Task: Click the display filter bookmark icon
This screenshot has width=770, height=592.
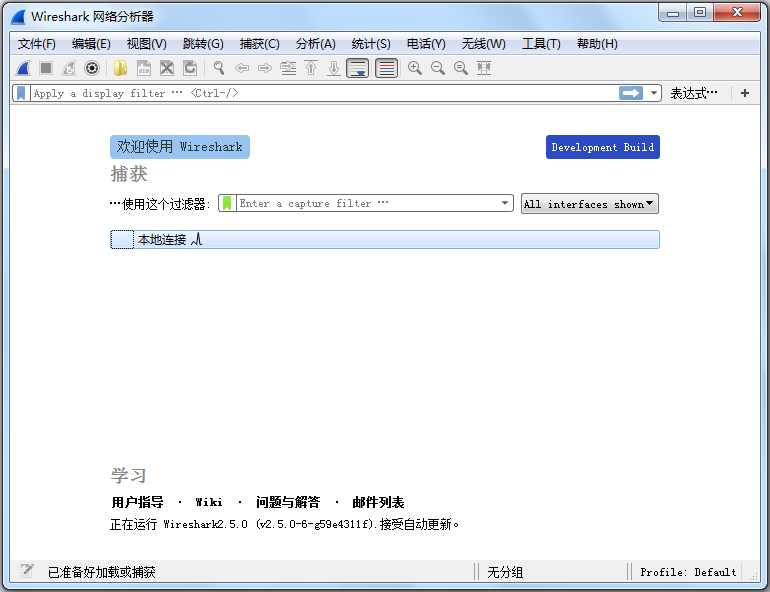Action: pyautogui.click(x=21, y=93)
